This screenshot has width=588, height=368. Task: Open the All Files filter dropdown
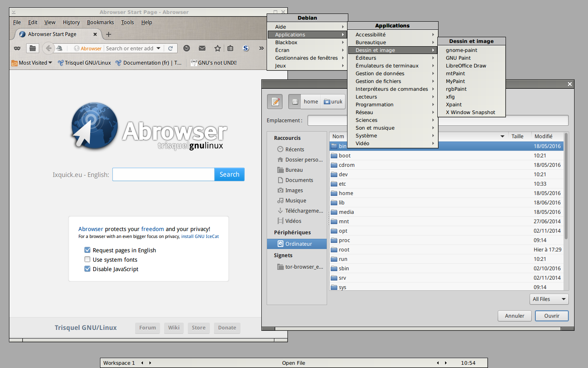click(549, 299)
